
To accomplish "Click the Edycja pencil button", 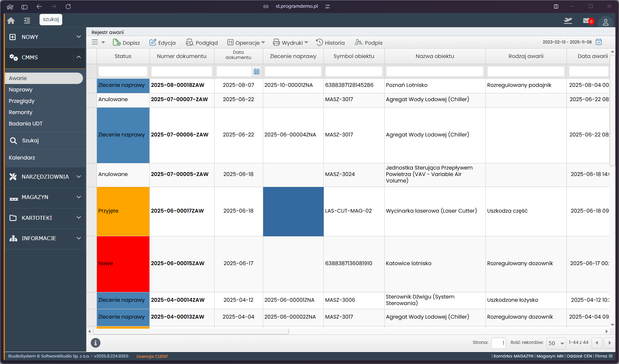I will coord(162,43).
